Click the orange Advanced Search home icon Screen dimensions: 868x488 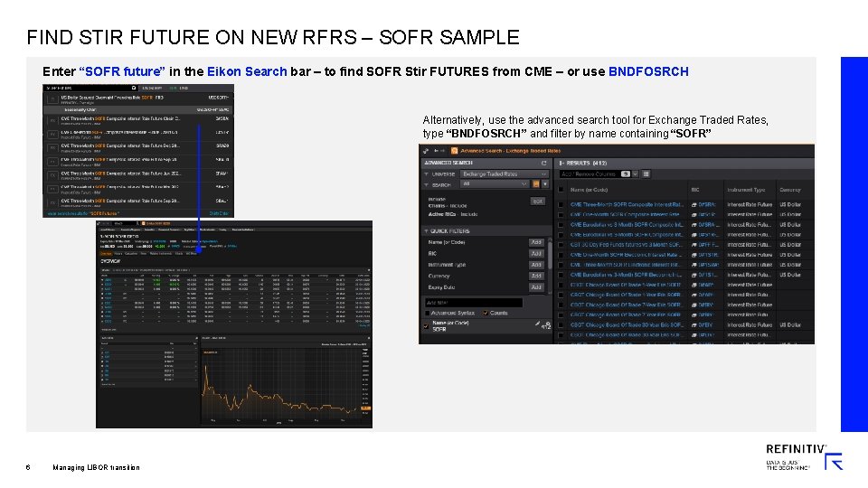click(x=455, y=151)
